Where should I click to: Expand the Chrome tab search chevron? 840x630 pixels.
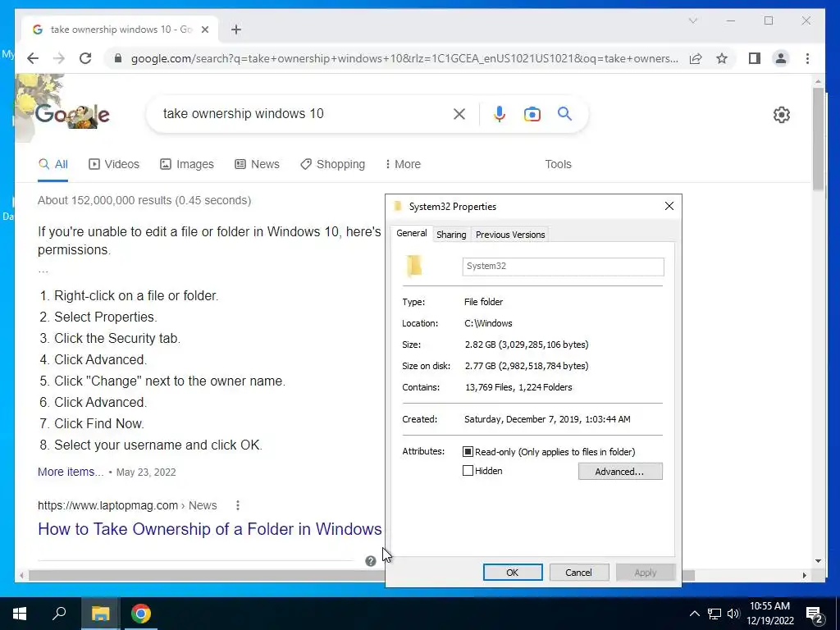pyautogui.click(x=692, y=21)
